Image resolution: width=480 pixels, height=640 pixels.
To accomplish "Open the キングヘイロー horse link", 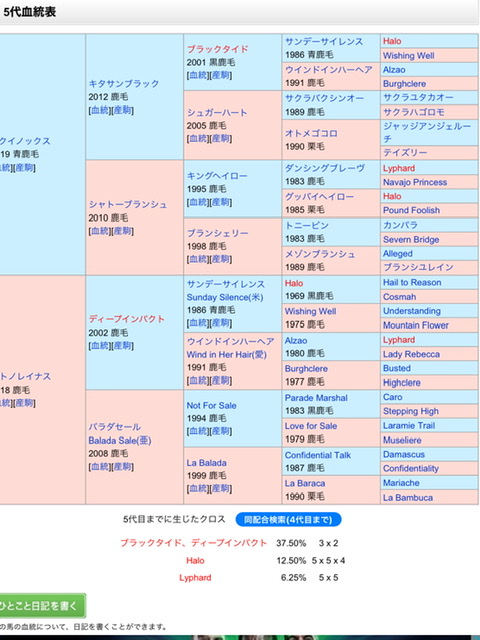I will [217, 176].
